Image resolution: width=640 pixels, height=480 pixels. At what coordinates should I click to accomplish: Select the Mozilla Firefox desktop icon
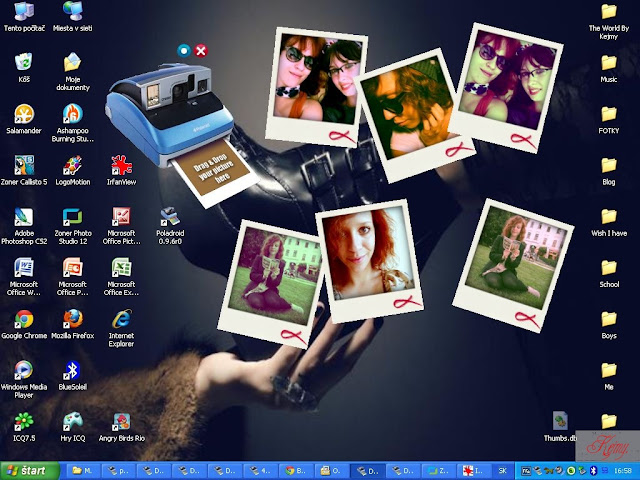[73, 324]
